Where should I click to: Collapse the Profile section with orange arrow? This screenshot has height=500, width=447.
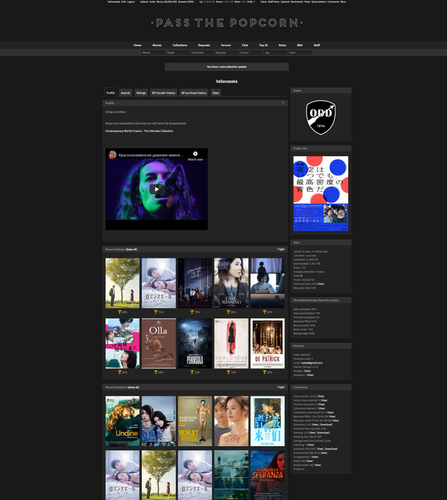(x=283, y=103)
